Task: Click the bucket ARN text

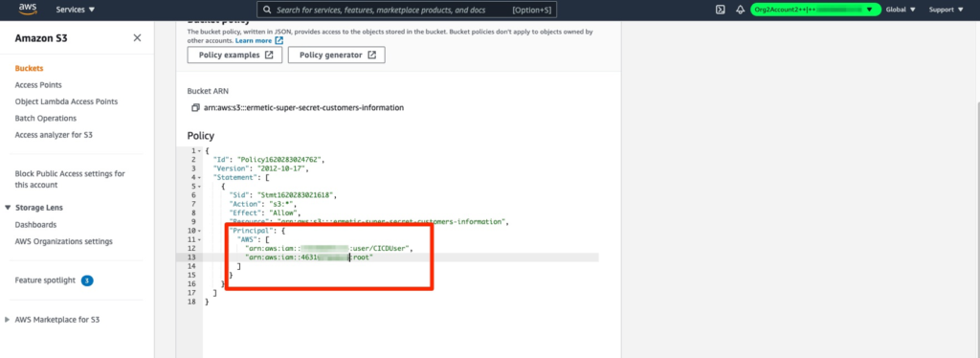Action: click(x=303, y=107)
